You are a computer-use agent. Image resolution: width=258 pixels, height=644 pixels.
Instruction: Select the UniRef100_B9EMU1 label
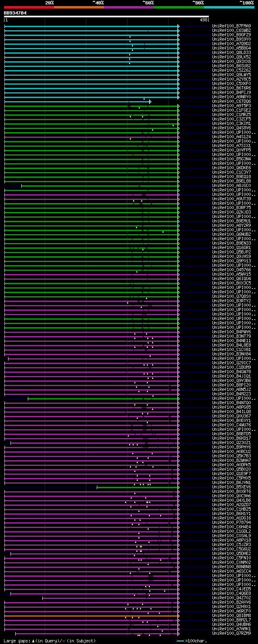pos(231,221)
